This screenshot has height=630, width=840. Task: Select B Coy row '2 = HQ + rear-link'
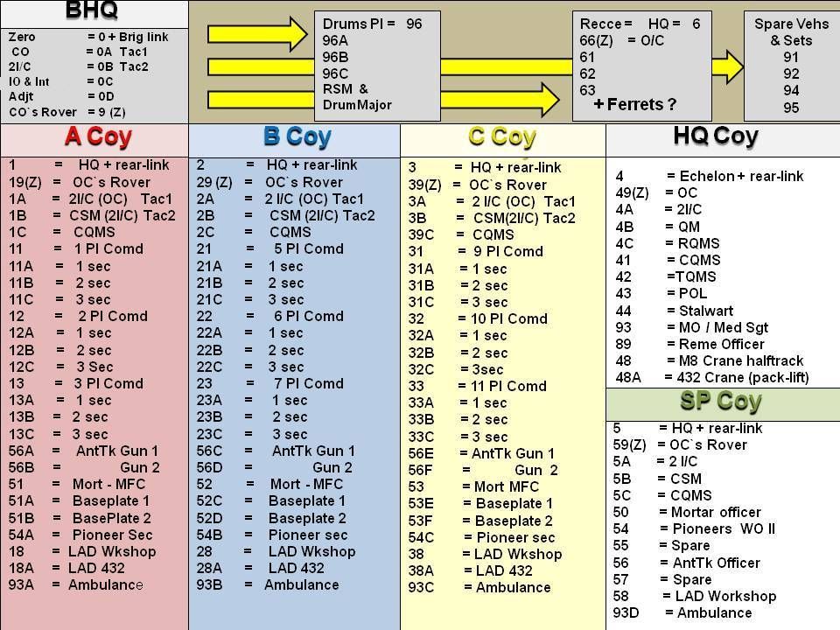pyautogui.click(x=277, y=165)
